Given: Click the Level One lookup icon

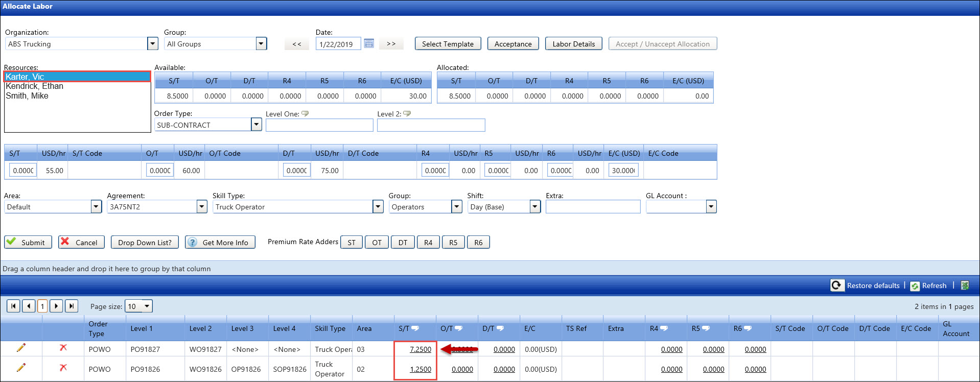Looking at the screenshot, I should point(305,114).
